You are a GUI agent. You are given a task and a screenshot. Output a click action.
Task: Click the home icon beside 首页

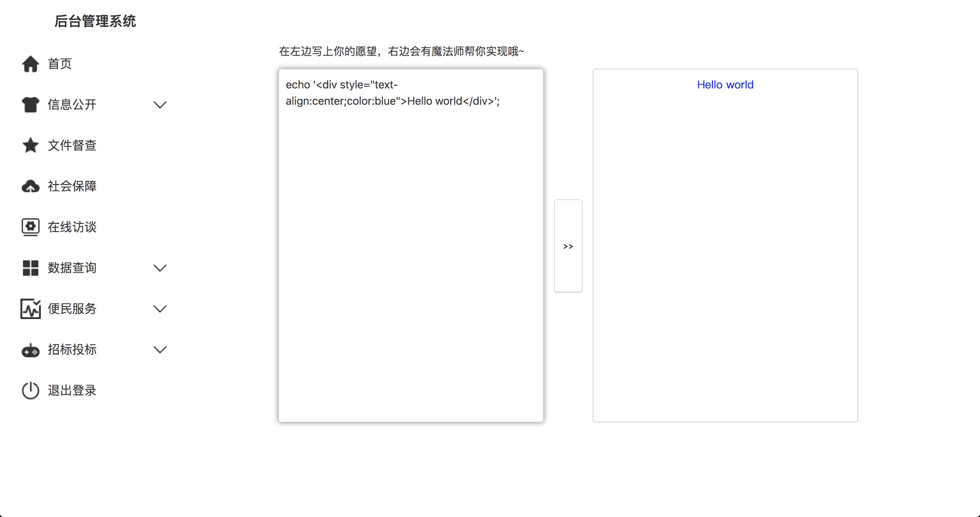(x=30, y=64)
